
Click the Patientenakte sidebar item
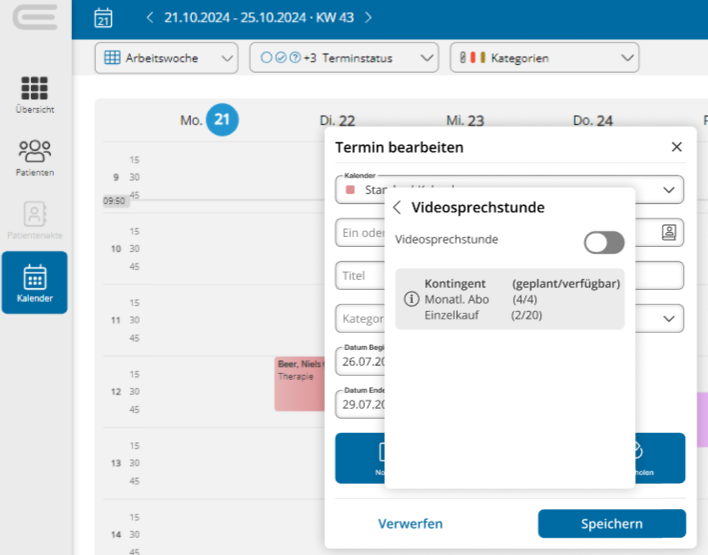(x=35, y=220)
